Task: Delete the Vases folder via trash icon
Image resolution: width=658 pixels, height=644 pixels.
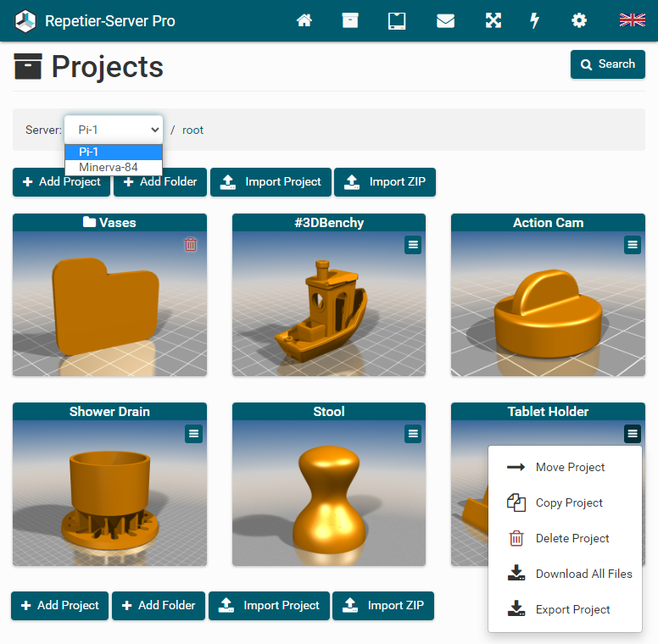Action: 191,244
